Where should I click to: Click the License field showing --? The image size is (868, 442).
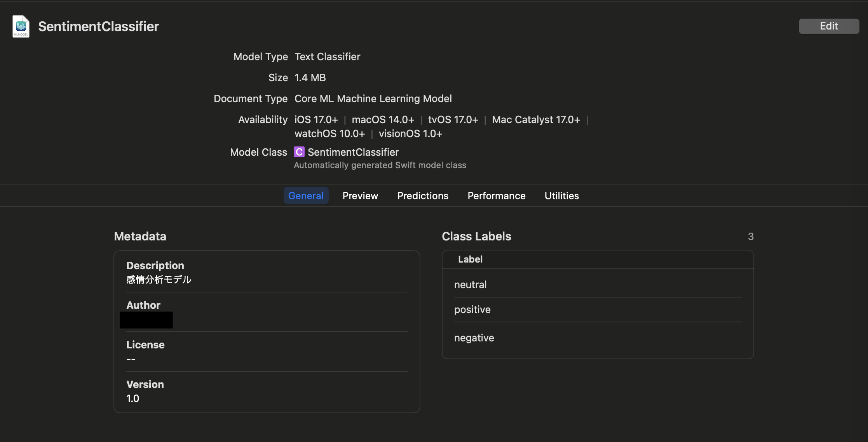tap(131, 358)
